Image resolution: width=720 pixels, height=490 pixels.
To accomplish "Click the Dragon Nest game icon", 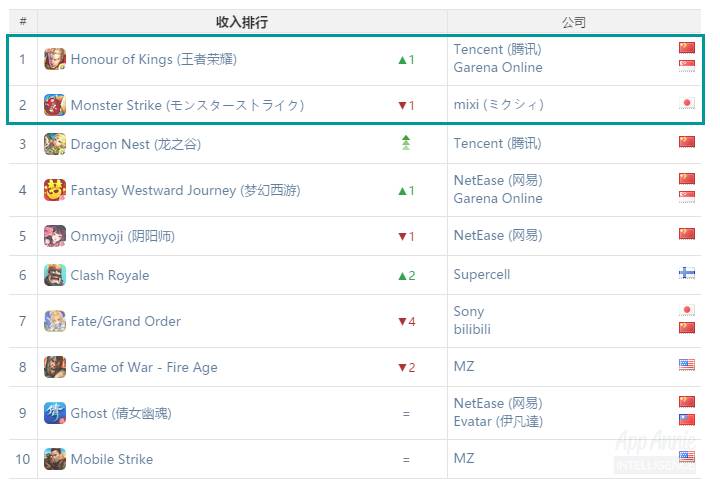I will [x=55, y=144].
